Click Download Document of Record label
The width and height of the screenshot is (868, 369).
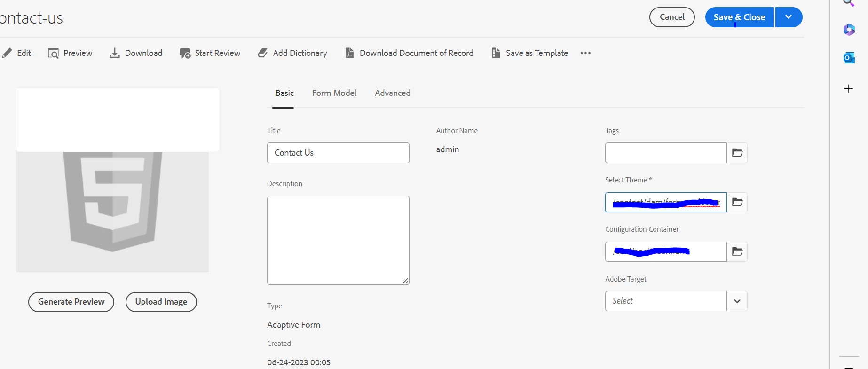pyautogui.click(x=417, y=53)
